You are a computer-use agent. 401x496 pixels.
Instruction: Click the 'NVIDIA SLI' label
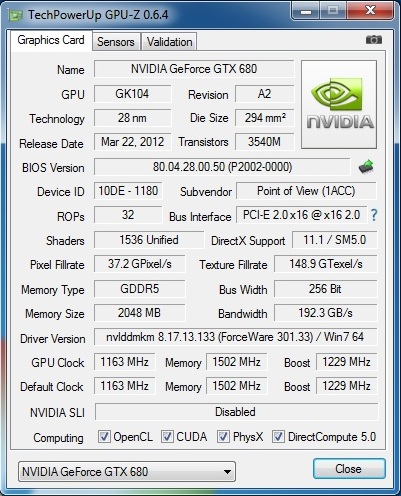[57, 413]
